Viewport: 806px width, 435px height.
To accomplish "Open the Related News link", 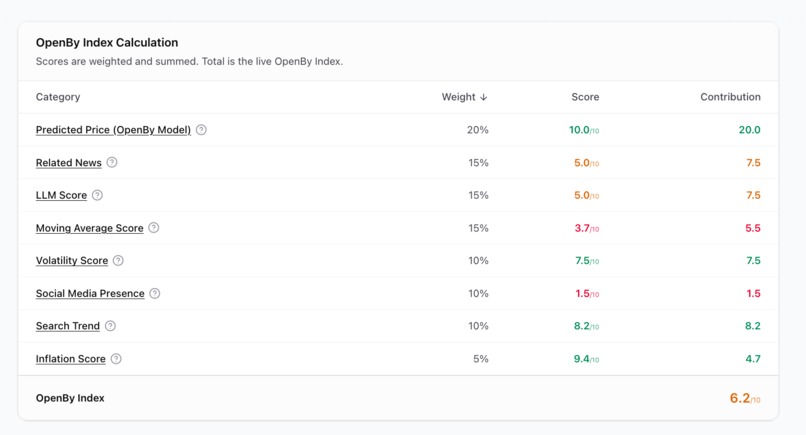I will (69, 163).
